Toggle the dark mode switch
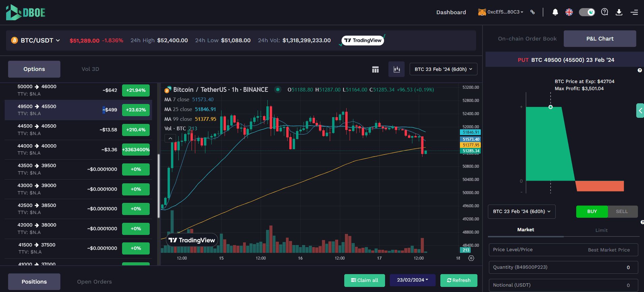644x292 pixels. coord(587,12)
